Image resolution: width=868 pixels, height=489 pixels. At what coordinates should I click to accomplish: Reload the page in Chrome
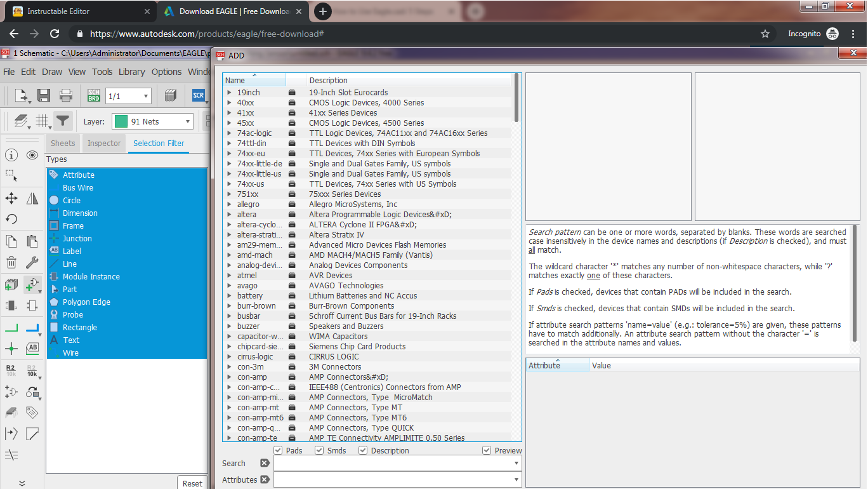click(x=55, y=34)
